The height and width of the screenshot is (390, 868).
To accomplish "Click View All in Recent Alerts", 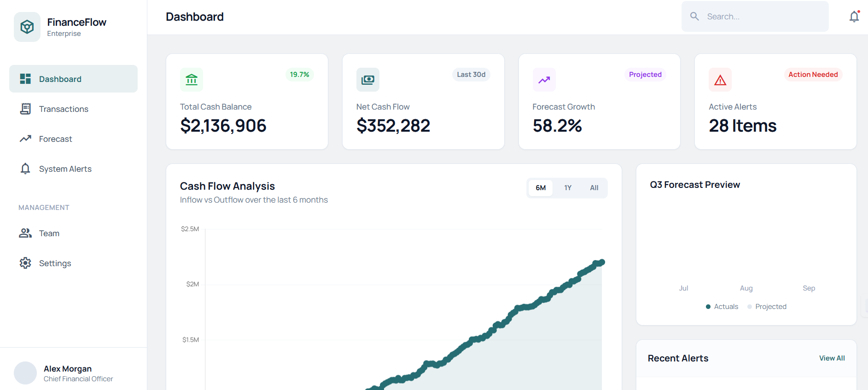I will point(832,358).
